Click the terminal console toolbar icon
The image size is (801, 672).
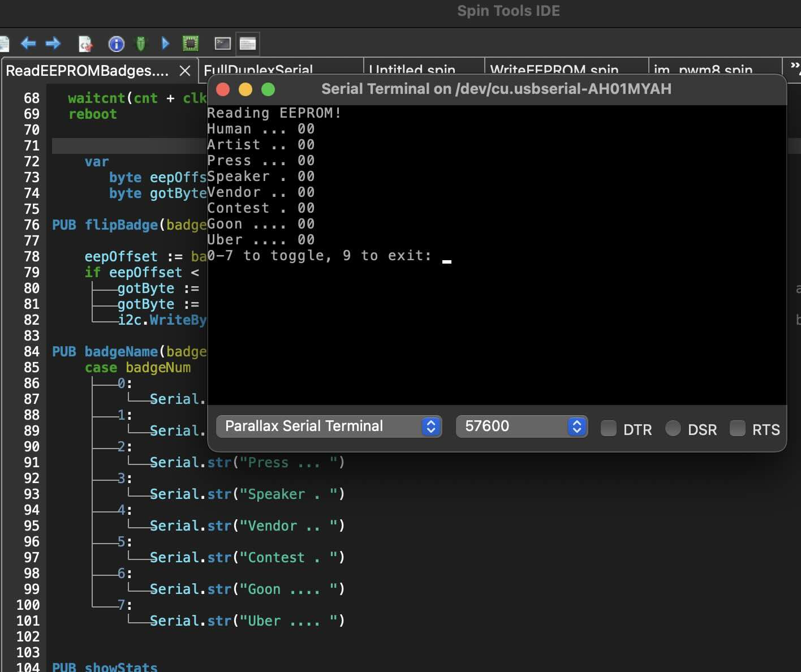223,43
